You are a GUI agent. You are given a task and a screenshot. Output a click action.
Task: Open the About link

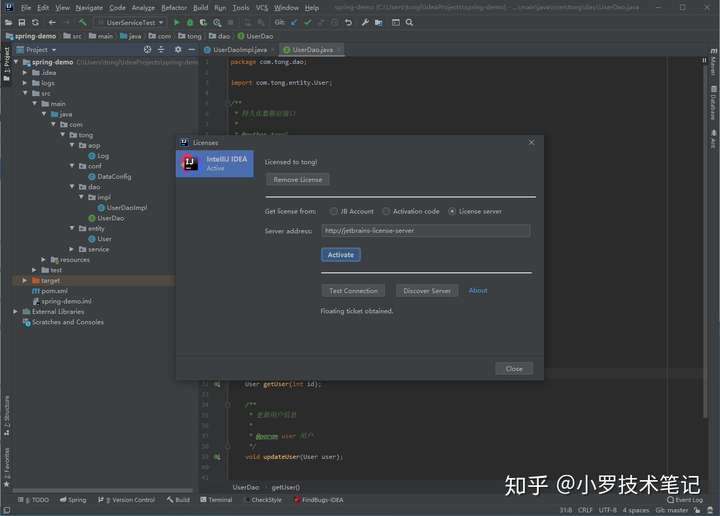coord(478,291)
